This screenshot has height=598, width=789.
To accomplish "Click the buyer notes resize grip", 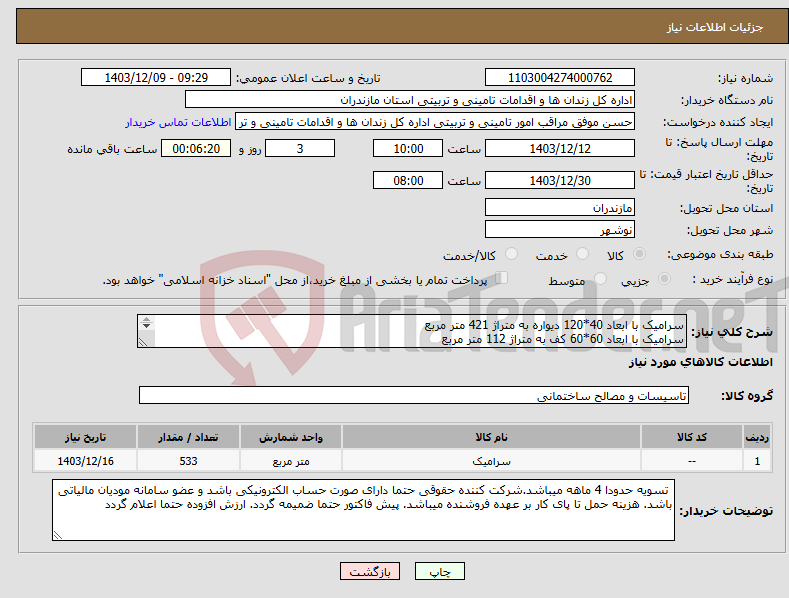I will (58, 536).
